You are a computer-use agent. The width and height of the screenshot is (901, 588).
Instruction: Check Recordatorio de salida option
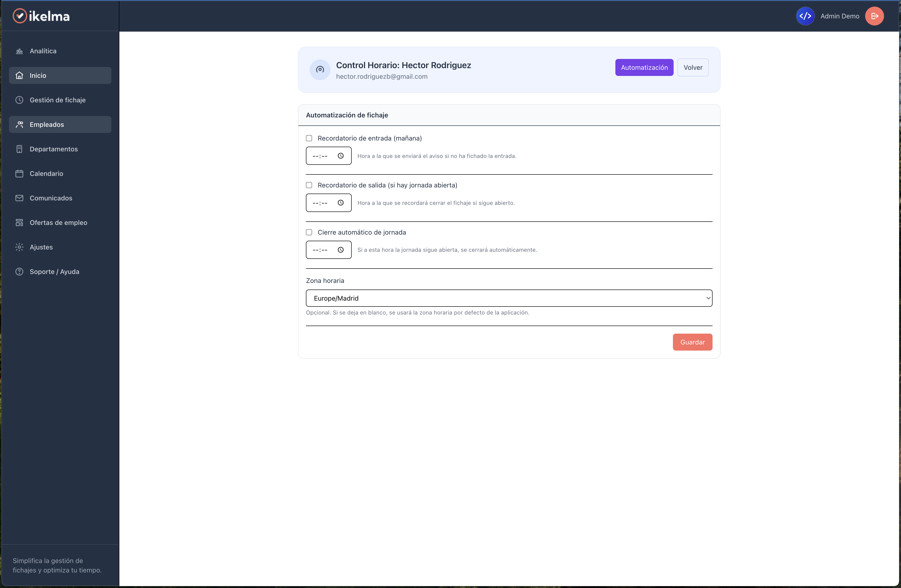tap(309, 185)
